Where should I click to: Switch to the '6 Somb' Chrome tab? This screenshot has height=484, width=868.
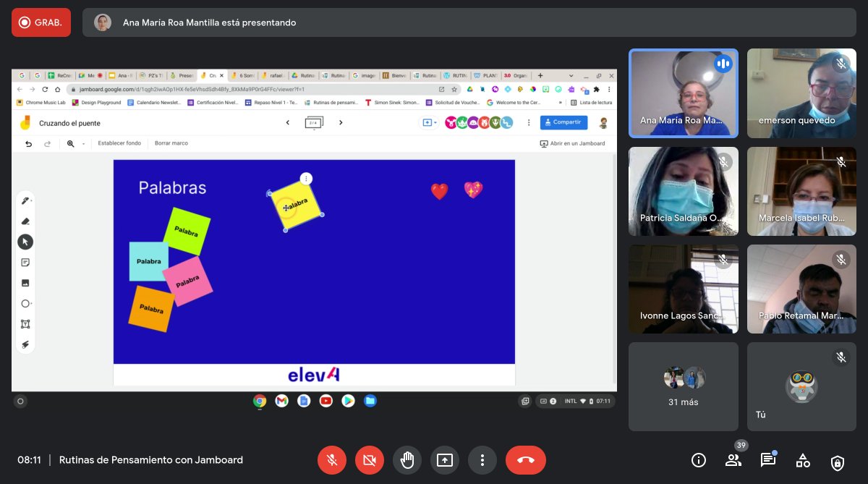[242, 75]
